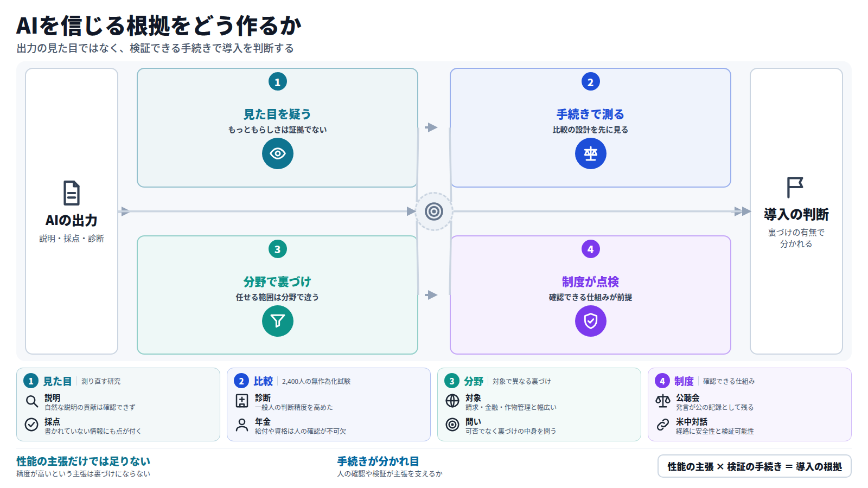
Task: Click the text 比較の設計を先に見る
Action: (x=590, y=130)
